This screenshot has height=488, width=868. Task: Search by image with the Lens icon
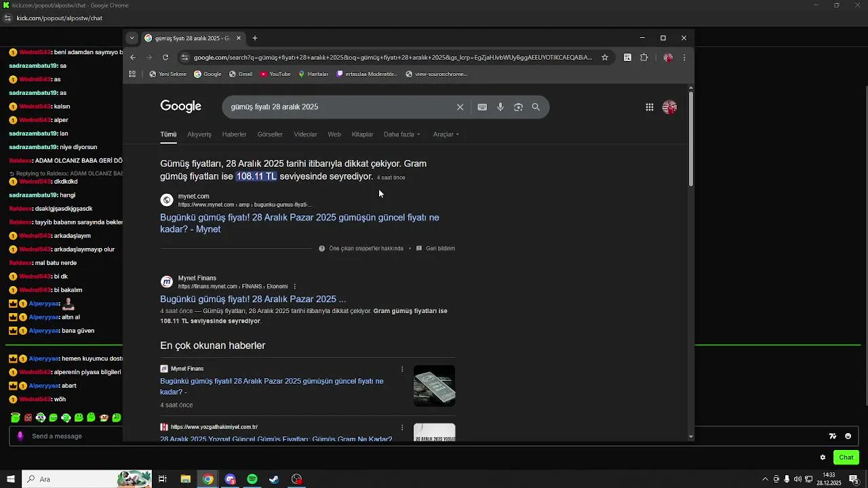tap(518, 107)
